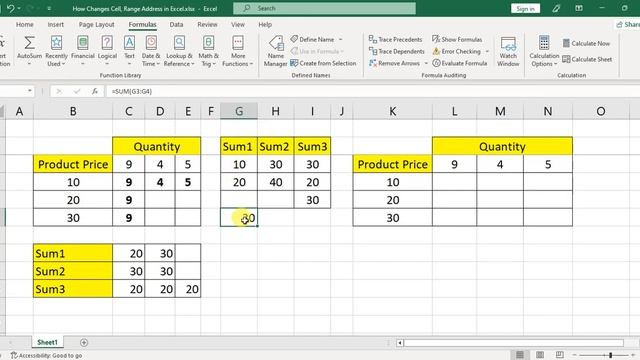Open Logical functions library
This screenshot has width=640, height=360.
point(107,51)
